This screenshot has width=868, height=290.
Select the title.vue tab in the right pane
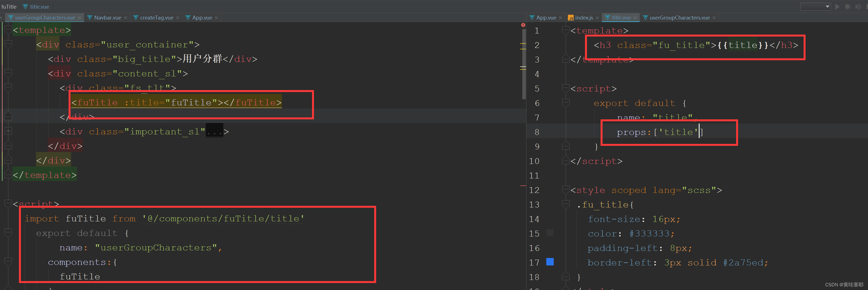click(621, 18)
